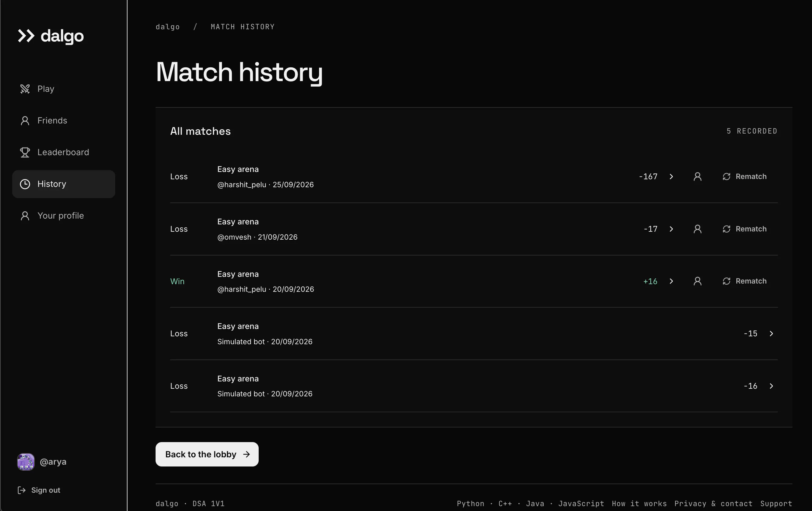The height and width of the screenshot is (511, 812).
Task: View @omvesh profile icon in match row
Action: [697, 229]
